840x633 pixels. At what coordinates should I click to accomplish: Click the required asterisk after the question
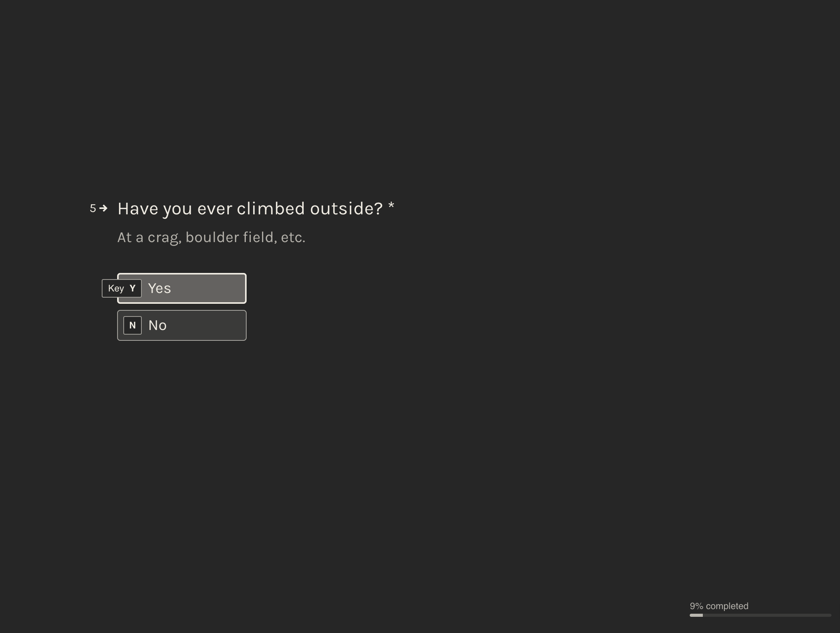[391, 206]
